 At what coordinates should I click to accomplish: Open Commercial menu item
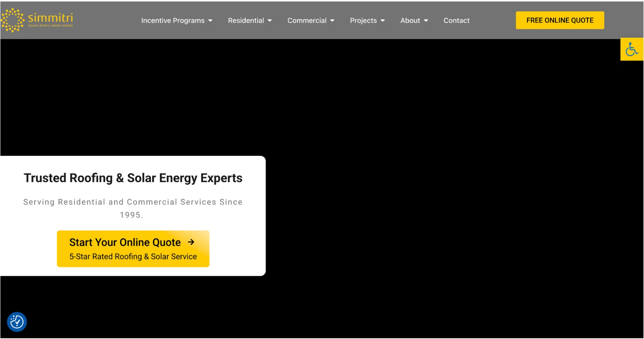[x=307, y=20]
